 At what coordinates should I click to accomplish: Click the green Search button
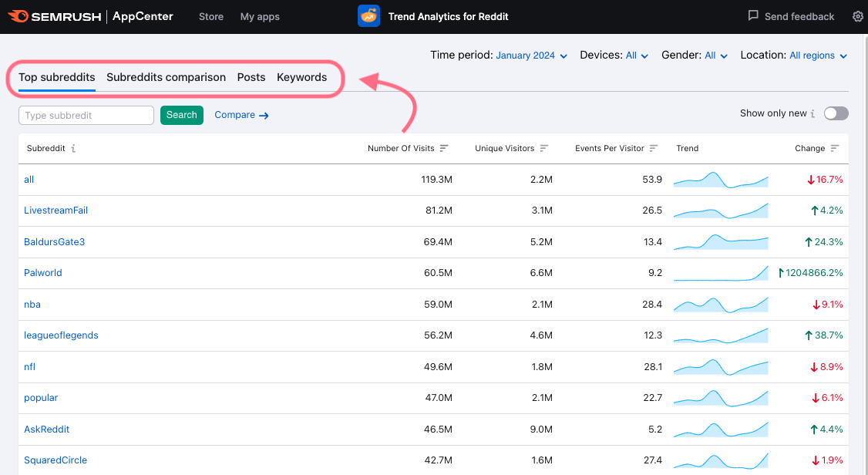pos(182,115)
